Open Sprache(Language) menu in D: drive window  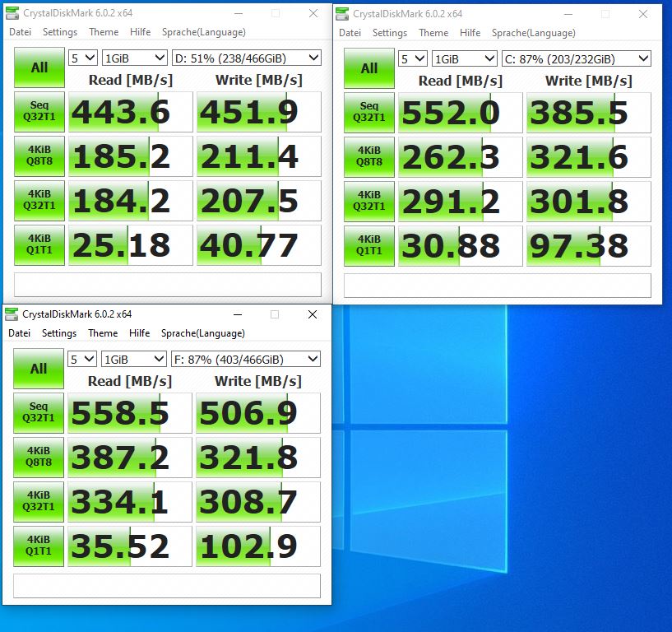(203, 32)
